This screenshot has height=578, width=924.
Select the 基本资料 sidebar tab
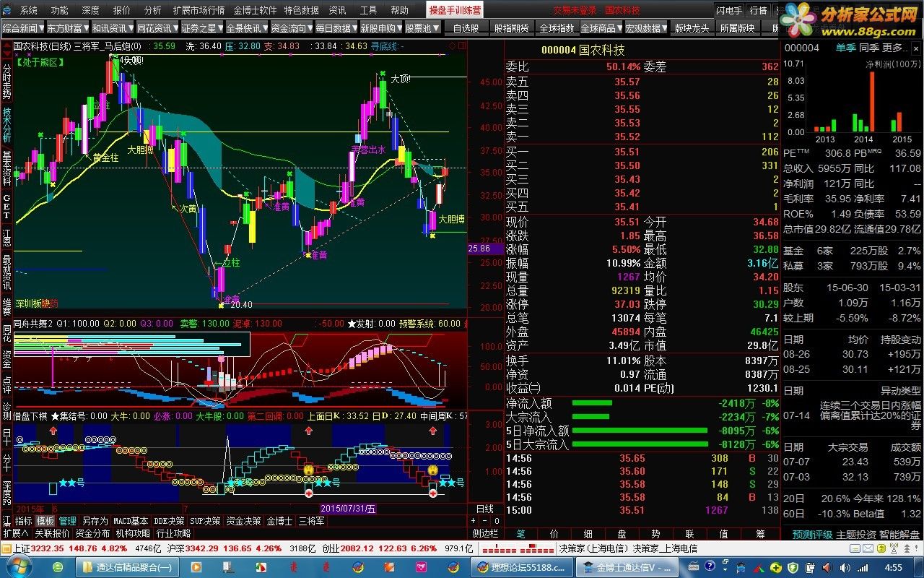pyautogui.click(x=6, y=168)
